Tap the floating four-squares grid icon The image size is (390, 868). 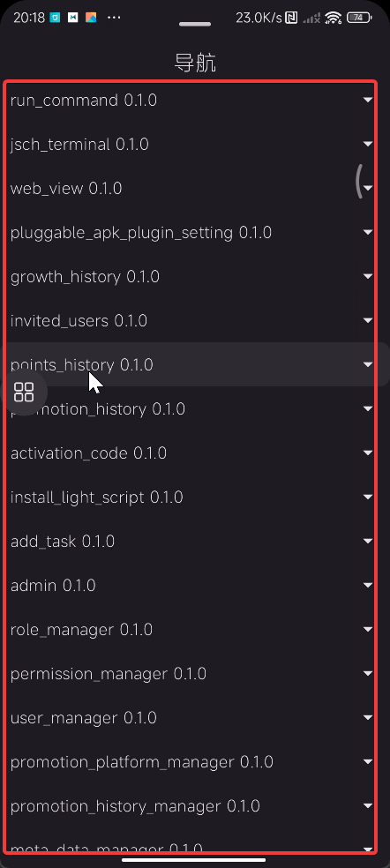point(24,392)
